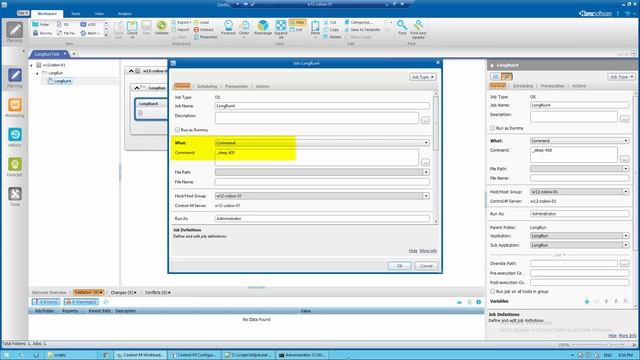Open the View ribbon tab
The width and height of the screenshot is (640, 360).
99,14
